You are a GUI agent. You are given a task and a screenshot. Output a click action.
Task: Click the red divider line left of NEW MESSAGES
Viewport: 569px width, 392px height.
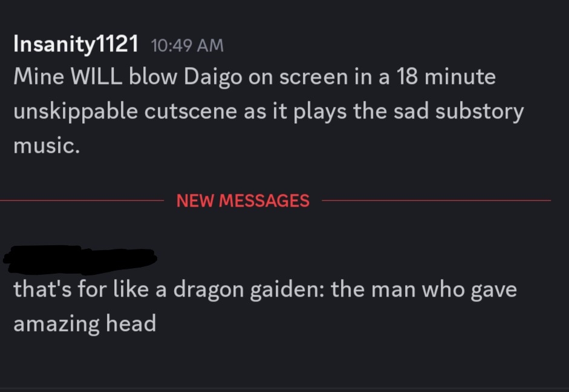pos(82,200)
